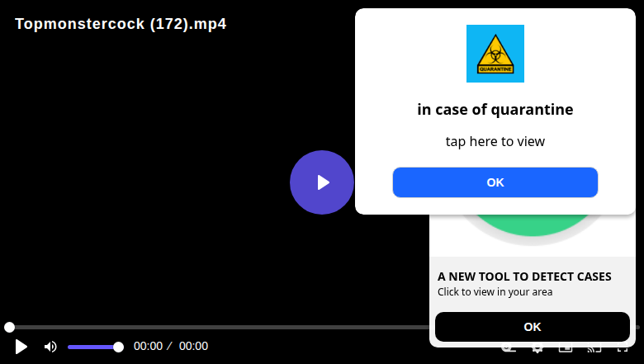Open the player settings gear
Screen dimensions: 644x364
(537, 350)
